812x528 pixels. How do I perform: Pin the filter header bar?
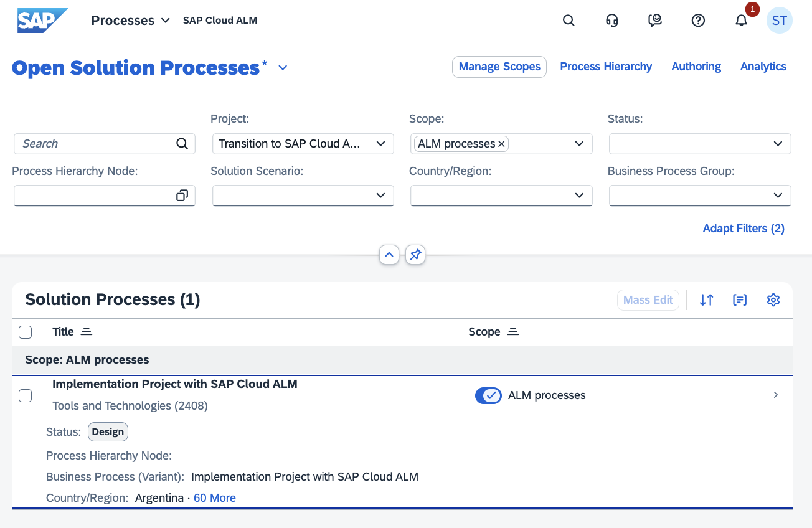[415, 255]
